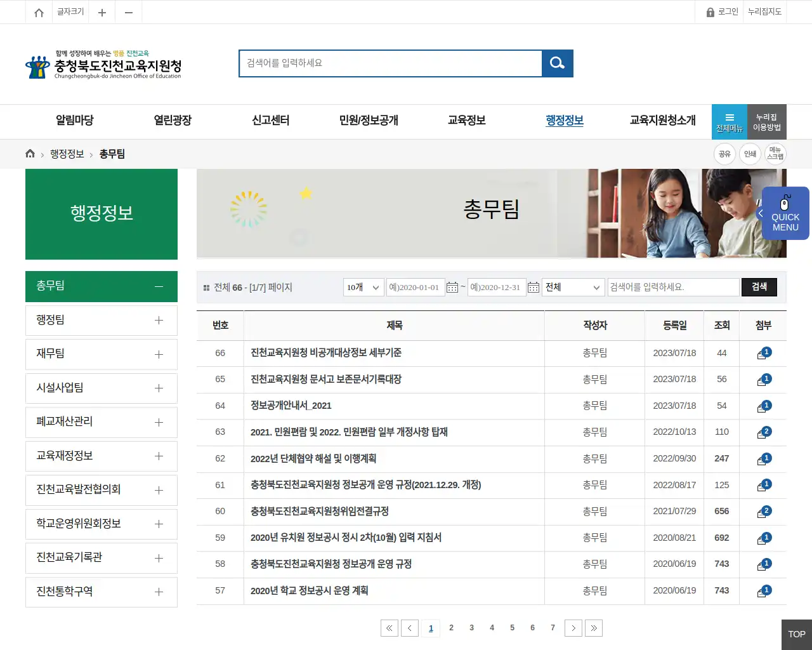This screenshot has height=650, width=812.
Task: Open attachment icon for row 63
Action: pos(764,432)
